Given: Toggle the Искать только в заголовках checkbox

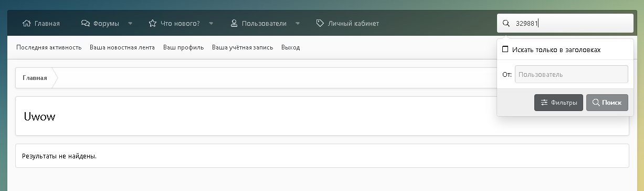Looking at the screenshot, I should 505,49.
